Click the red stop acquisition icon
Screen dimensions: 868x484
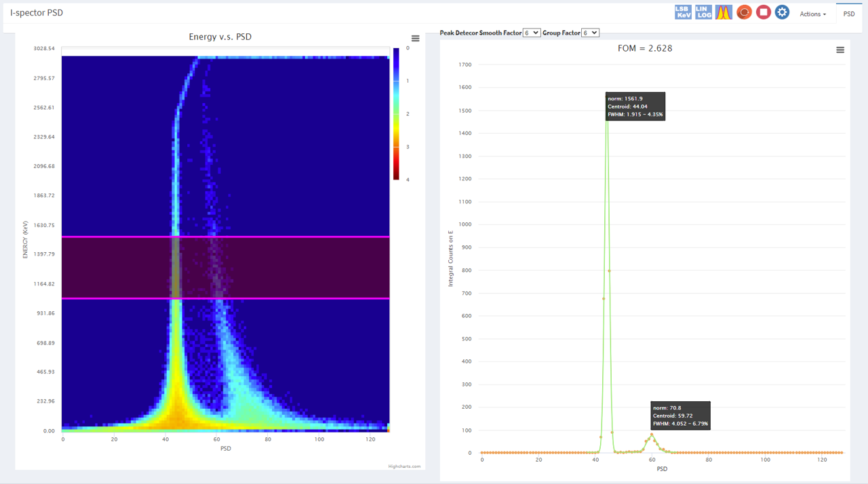pos(764,12)
